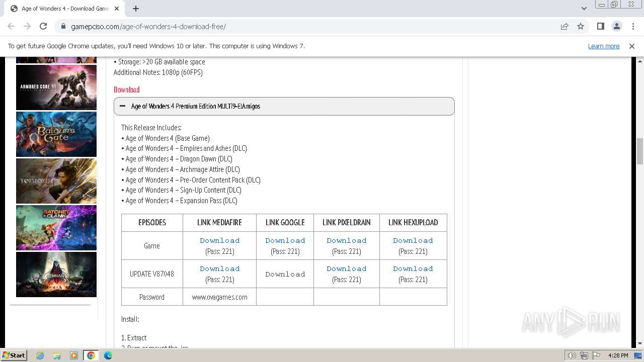Open the Forspoken game thumbnail
The height and width of the screenshot is (362, 644).
56,181
